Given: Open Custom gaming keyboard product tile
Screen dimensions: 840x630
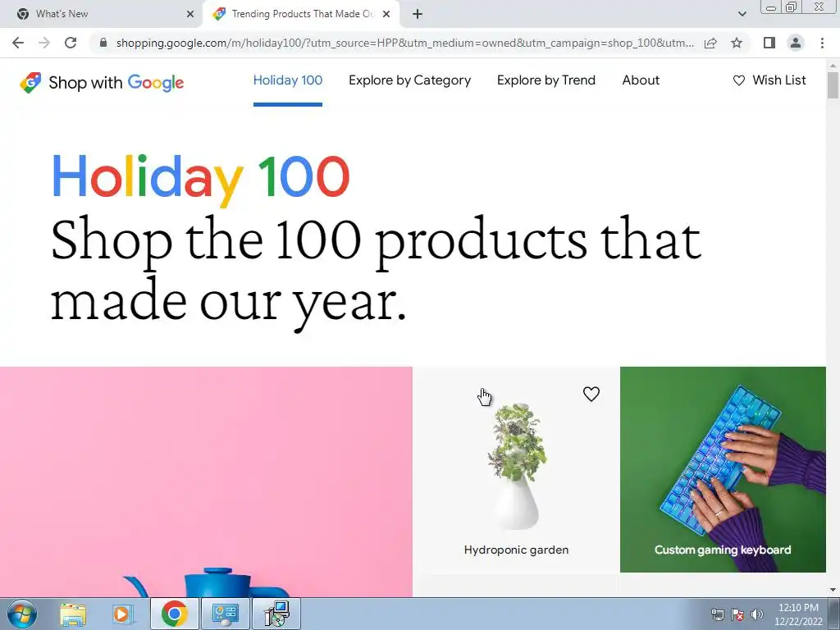Looking at the screenshot, I should click(x=723, y=469).
